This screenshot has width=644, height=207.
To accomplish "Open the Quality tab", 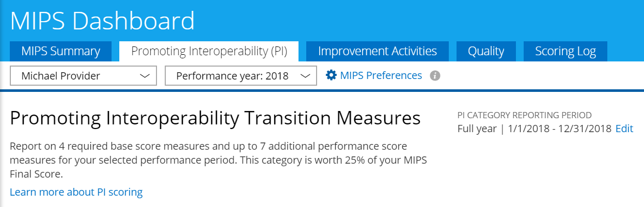I will (485, 52).
